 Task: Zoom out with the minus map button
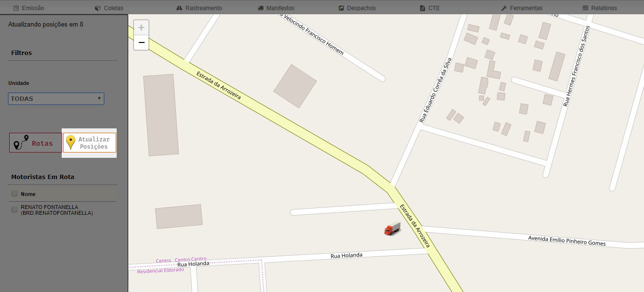(141, 42)
